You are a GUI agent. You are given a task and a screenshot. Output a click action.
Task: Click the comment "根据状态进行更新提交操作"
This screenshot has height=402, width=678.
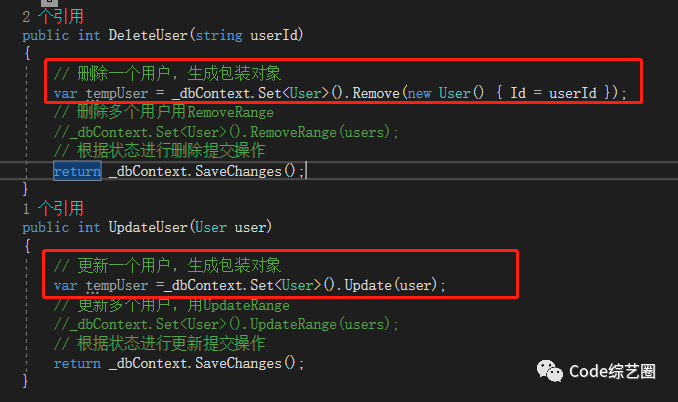click(x=159, y=343)
